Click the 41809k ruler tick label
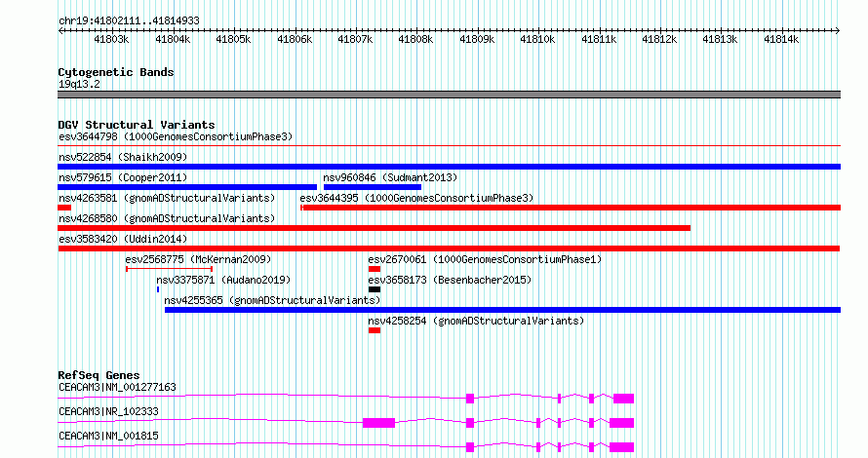The width and height of the screenshot is (868, 458). tap(477, 39)
